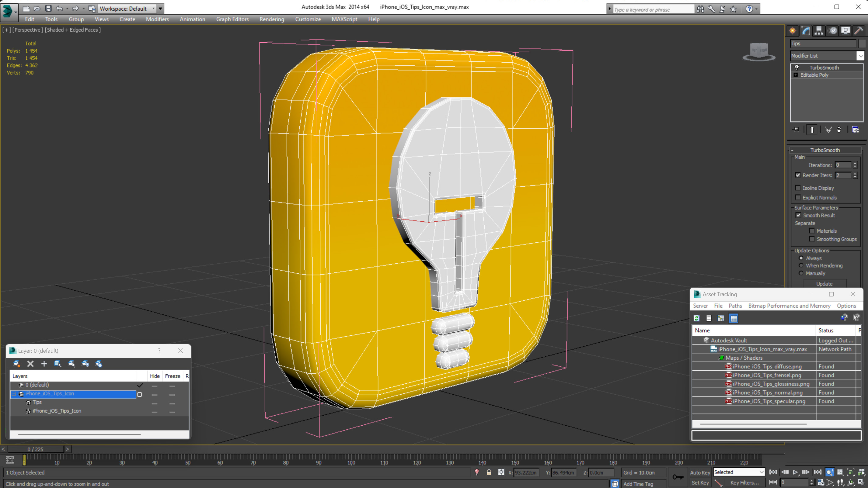Screen dimensions: 868x488
Task: Open the Selected key filter dropdown
Action: pos(739,472)
